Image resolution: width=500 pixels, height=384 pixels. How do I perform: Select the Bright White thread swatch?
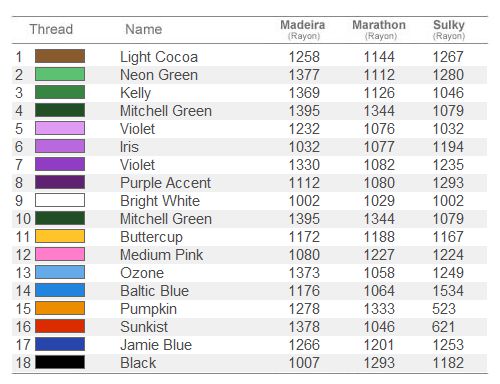tap(60, 200)
